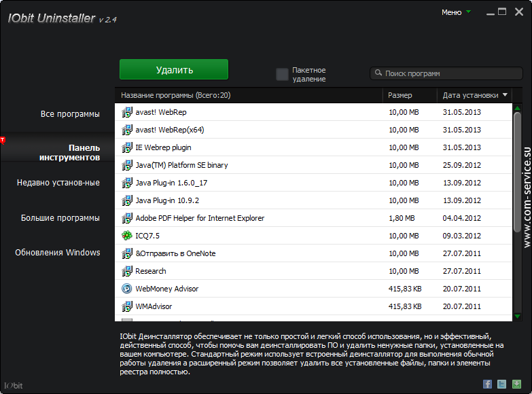532x394 pixels.
Task: Click the avast! WebRep(x64) program icon
Action: [127, 130]
